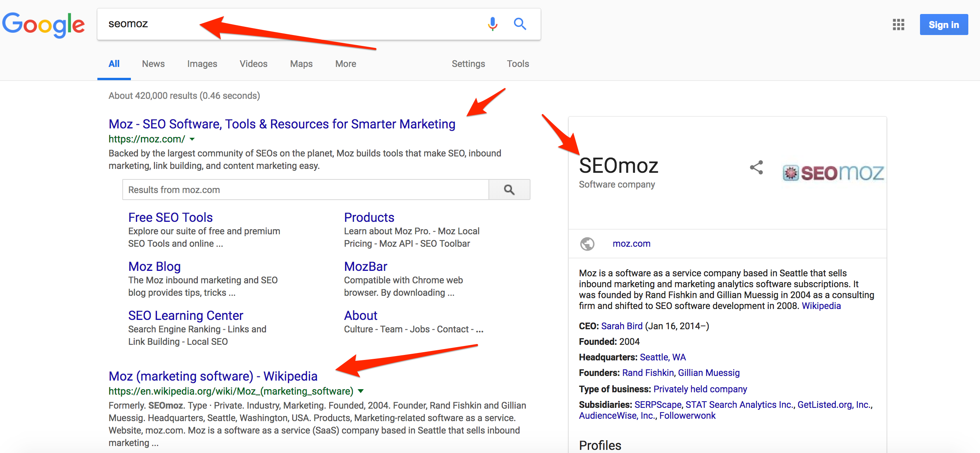Open the Moz - SEO Software result title
This screenshot has width=980, height=453.
(282, 124)
